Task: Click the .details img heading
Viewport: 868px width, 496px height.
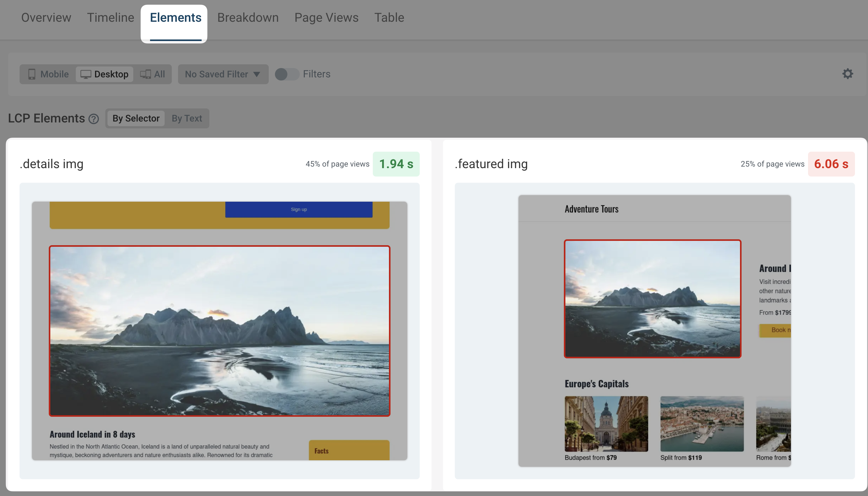Action: [52, 164]
